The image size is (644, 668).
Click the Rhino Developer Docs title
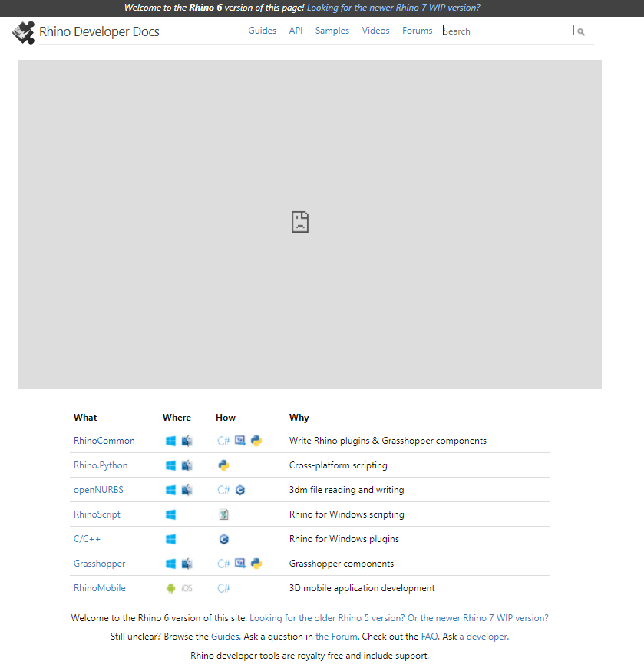(99, 31)
